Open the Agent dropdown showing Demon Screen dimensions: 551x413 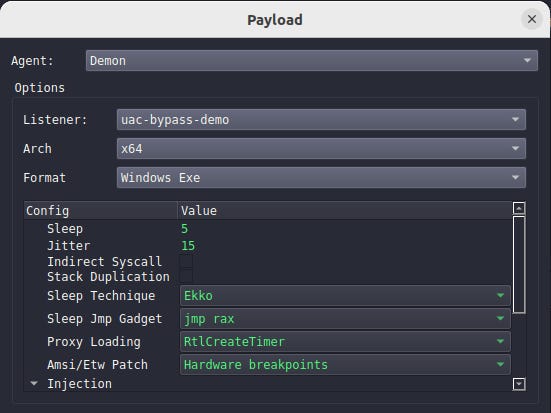[312, 61]
